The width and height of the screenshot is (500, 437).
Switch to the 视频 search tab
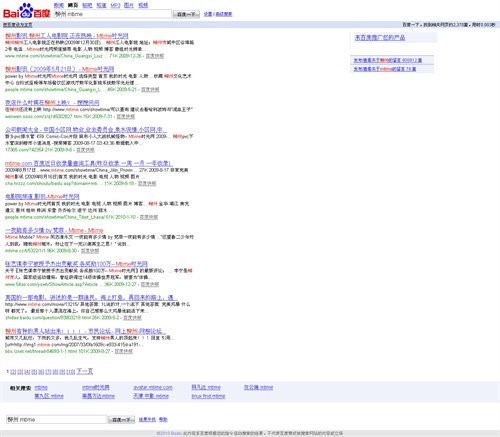143,5
